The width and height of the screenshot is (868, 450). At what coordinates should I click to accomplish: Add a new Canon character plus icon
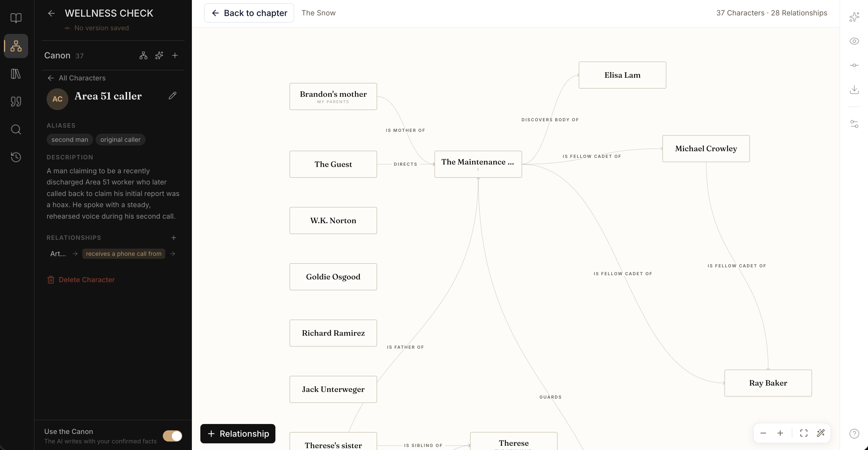click(x=175, y=56)
